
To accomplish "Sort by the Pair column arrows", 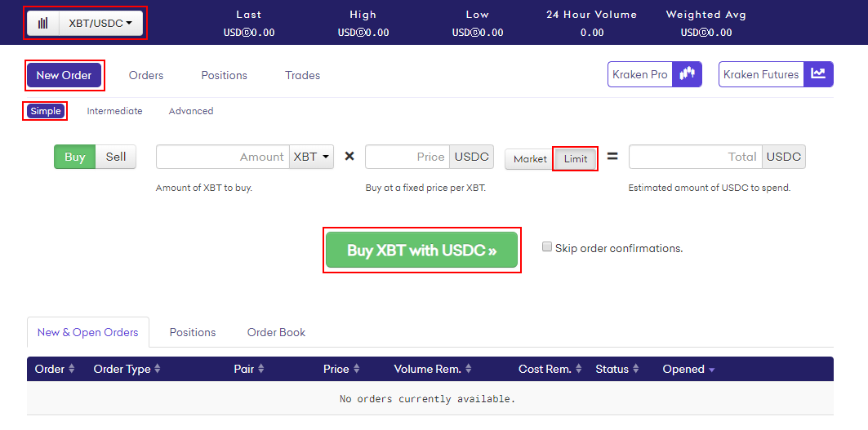I will 260,369.
